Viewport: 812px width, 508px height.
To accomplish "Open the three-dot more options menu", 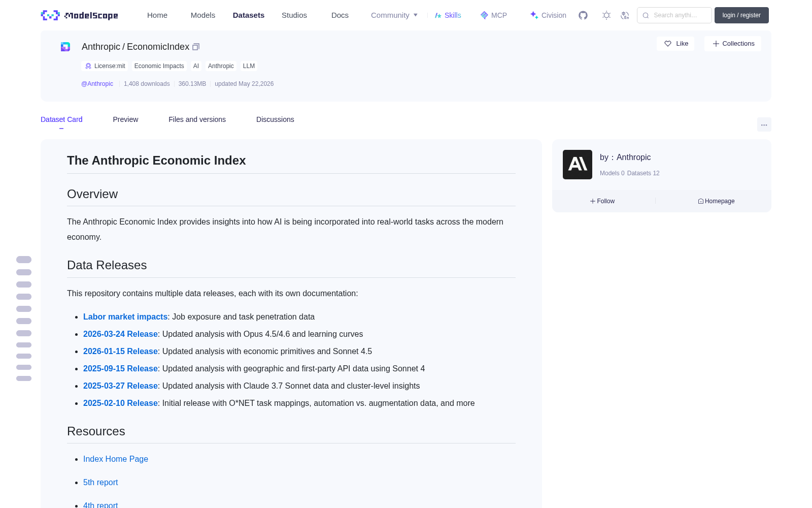I will (x=764, y=124).
